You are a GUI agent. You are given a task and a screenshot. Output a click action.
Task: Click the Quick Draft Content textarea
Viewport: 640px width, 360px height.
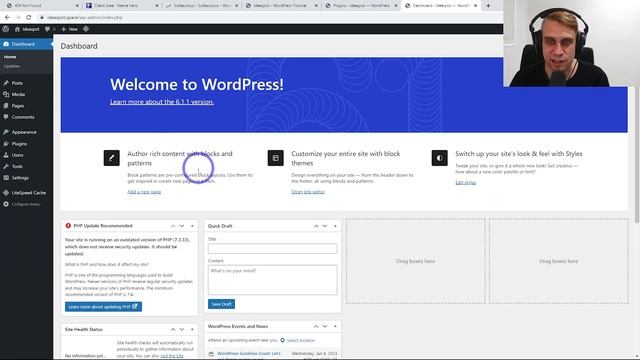pos(273,280)
